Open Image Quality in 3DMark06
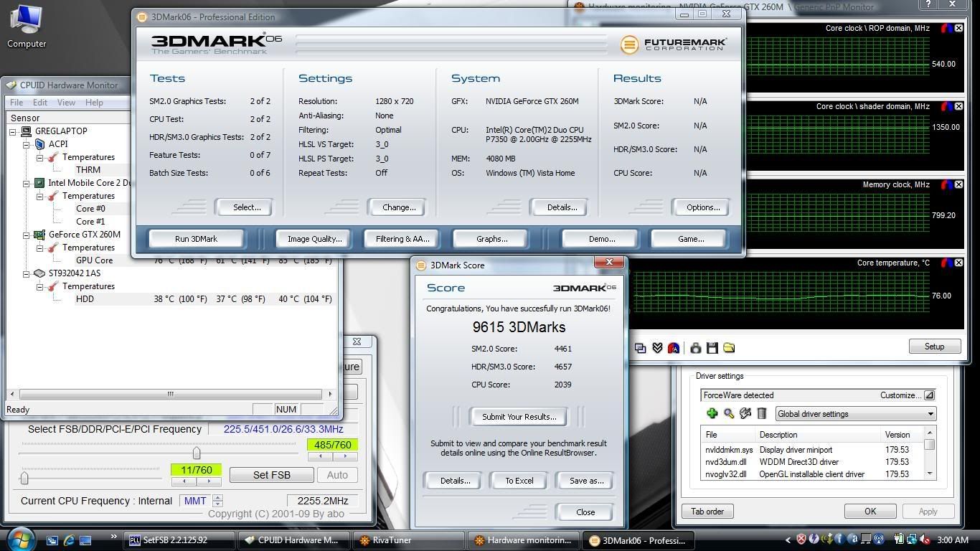 point(314,239)
